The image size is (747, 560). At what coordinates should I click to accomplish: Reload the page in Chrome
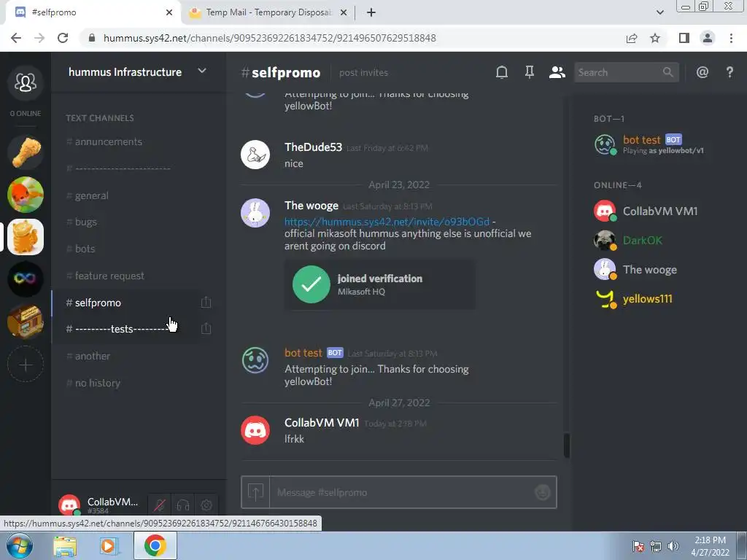[x=63, y=38]
